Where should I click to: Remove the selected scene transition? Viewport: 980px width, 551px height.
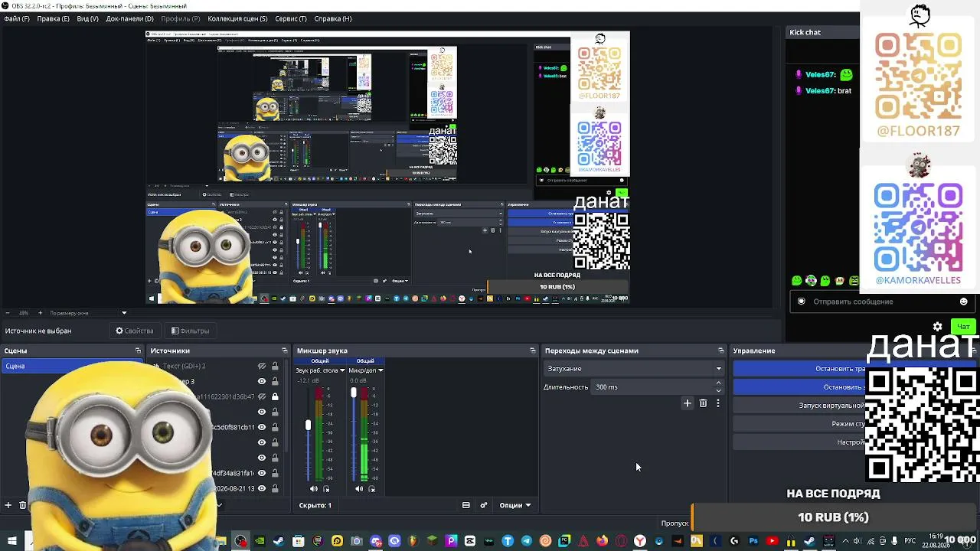[703, 403]
